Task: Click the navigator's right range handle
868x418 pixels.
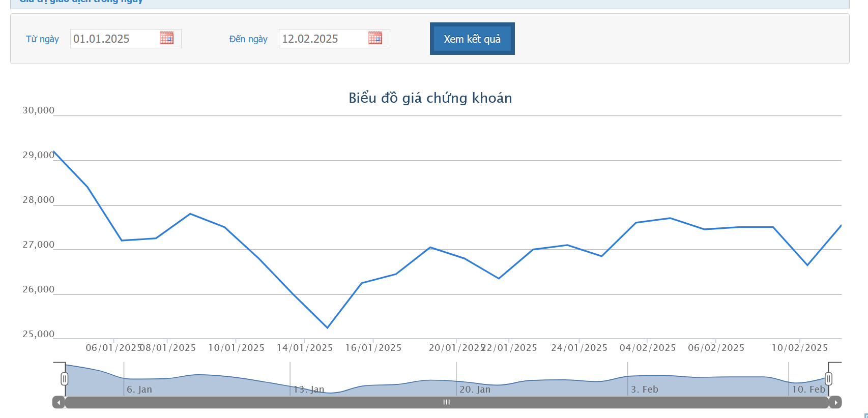Action: tap(828, 379)
